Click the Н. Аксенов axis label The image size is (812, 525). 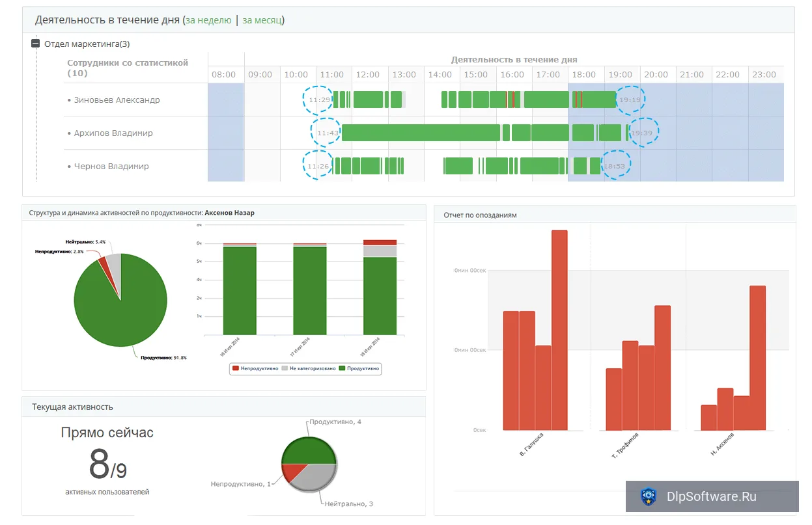722,443
